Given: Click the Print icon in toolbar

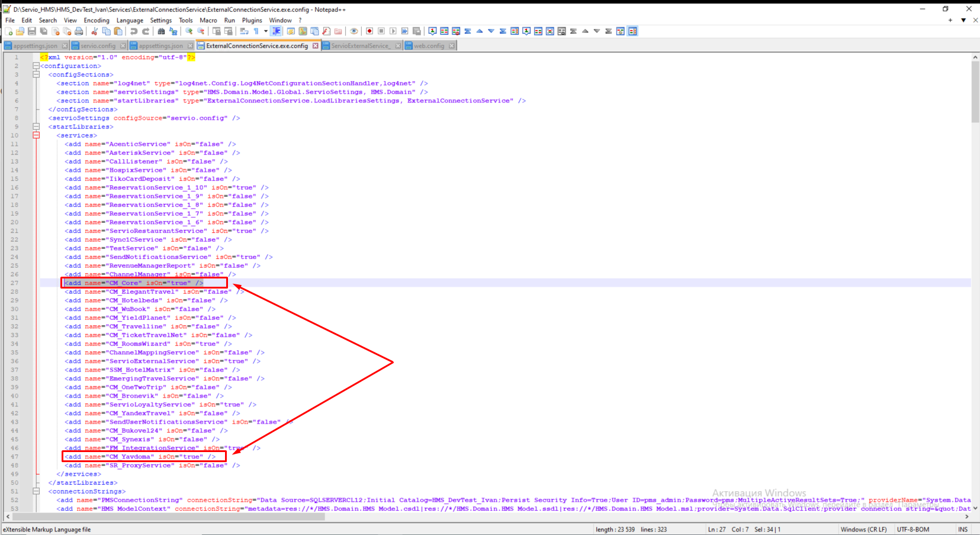Looking at the screenshot, I should [79, 31].
